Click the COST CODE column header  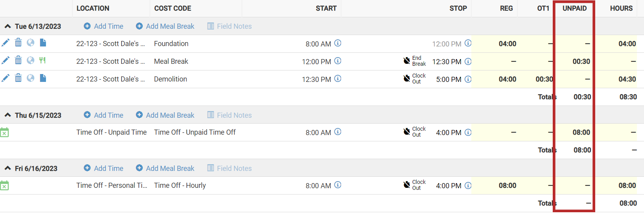point(173,8)
